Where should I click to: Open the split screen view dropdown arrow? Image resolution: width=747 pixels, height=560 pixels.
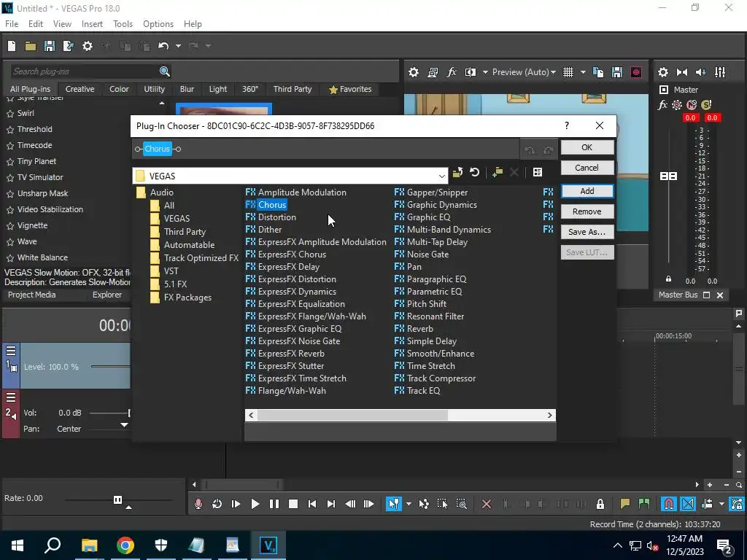click(485, 72)
